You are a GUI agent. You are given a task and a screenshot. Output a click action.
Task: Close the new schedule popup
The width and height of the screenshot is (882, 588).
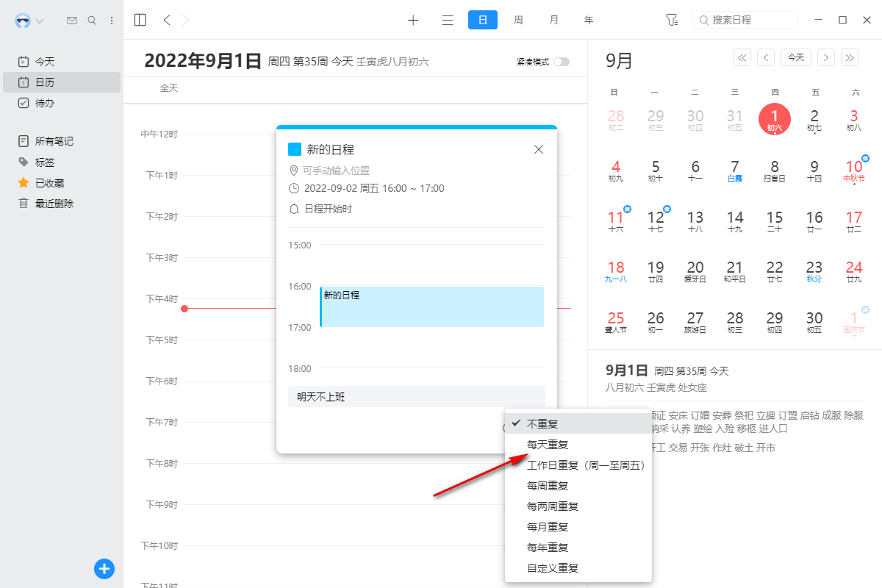(539, 149)
